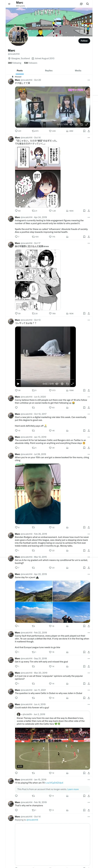Open the search icon in header
Viewport: 98px width, 868px height.
point(88,4)
